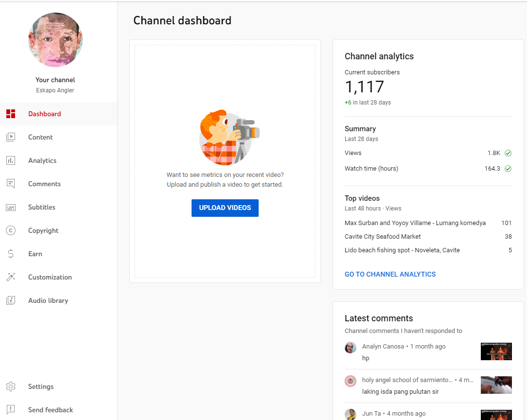Click the Send feedback icon

pyautogui.click(x=11, y=410)
